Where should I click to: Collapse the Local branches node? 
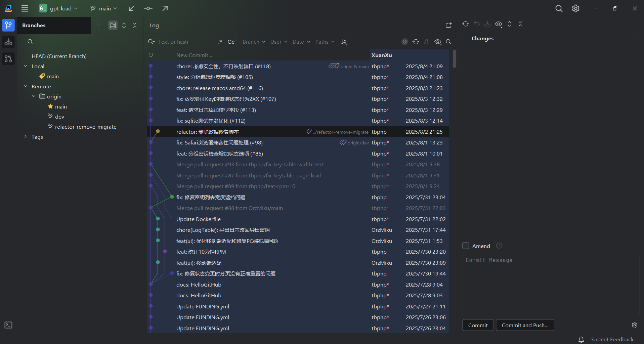[x=26, y=66]
